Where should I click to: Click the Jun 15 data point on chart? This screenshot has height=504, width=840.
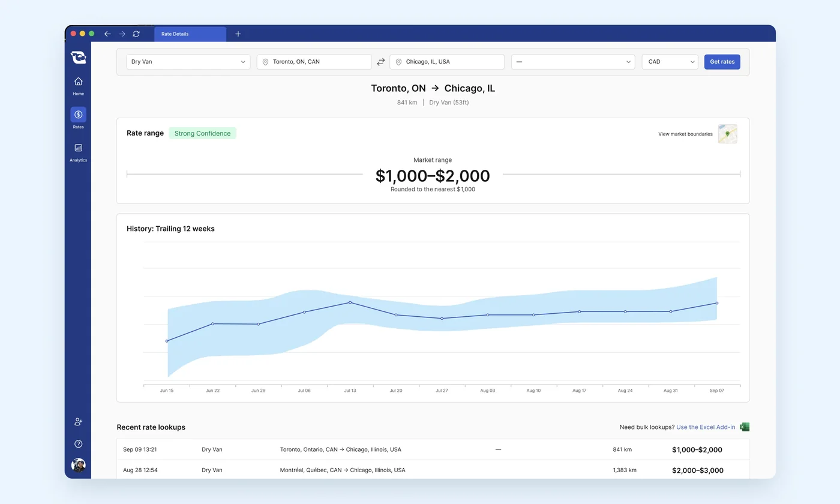click(167, 341)
